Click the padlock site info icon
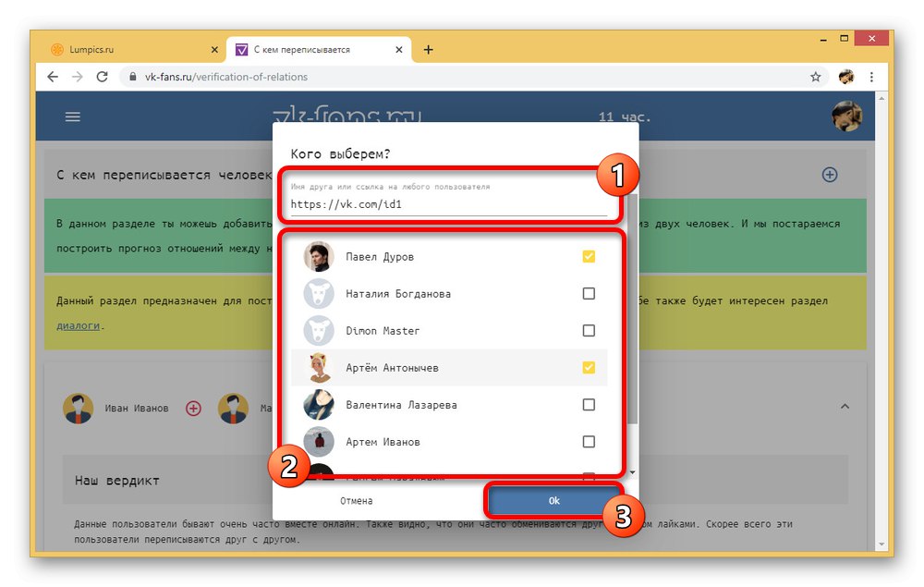924x587 pixels. pyautogui.click(x=132, y=77)
